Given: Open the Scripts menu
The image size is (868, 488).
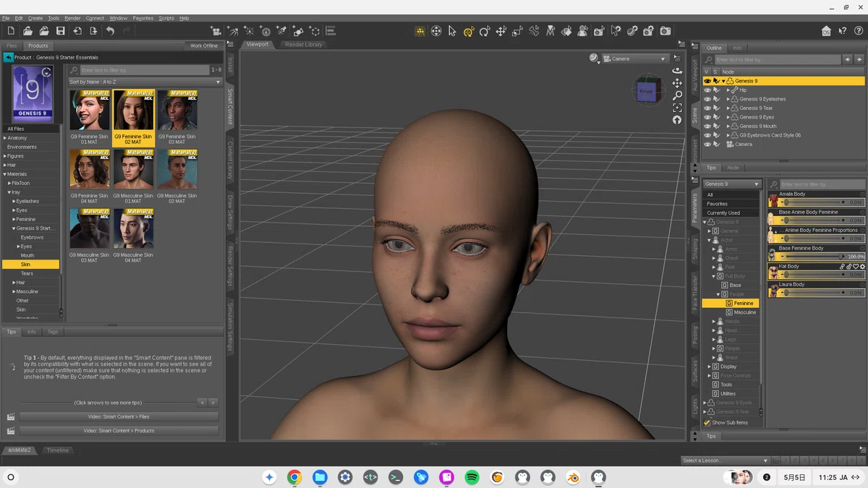Looking at the screenshot, I should (166, 18).
